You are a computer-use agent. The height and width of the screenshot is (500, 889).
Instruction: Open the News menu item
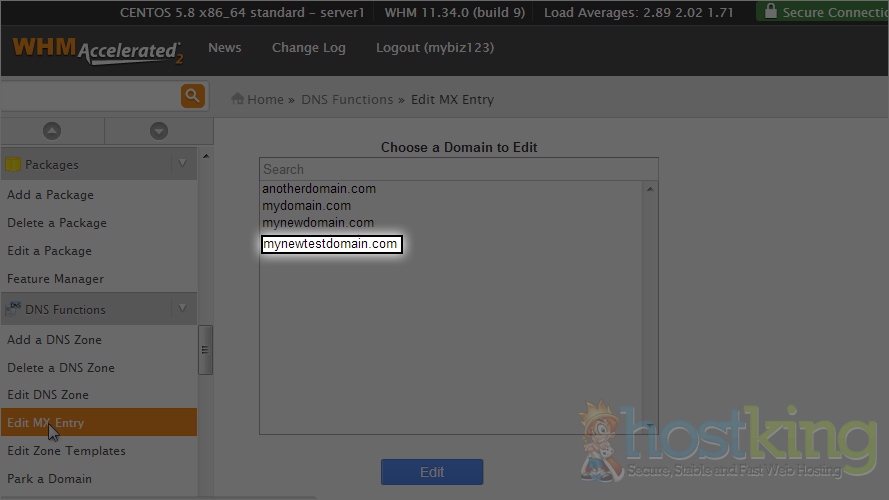click(x=224, y=48)
